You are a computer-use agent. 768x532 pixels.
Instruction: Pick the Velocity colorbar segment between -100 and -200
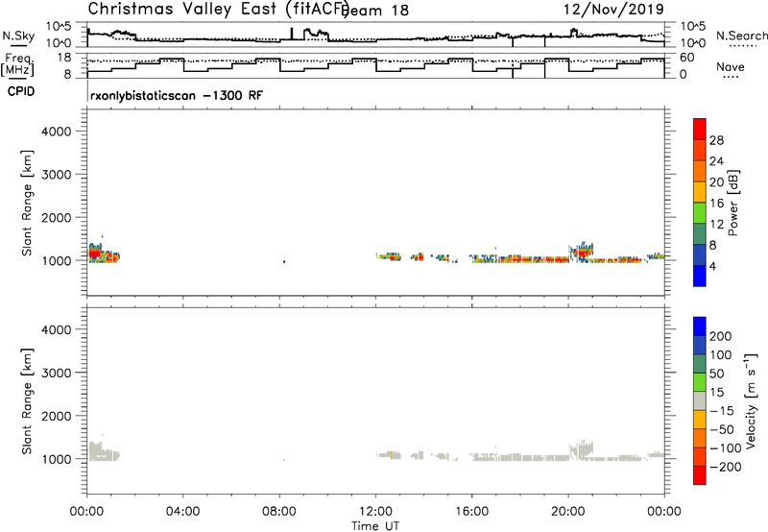(x=700, y=456)
